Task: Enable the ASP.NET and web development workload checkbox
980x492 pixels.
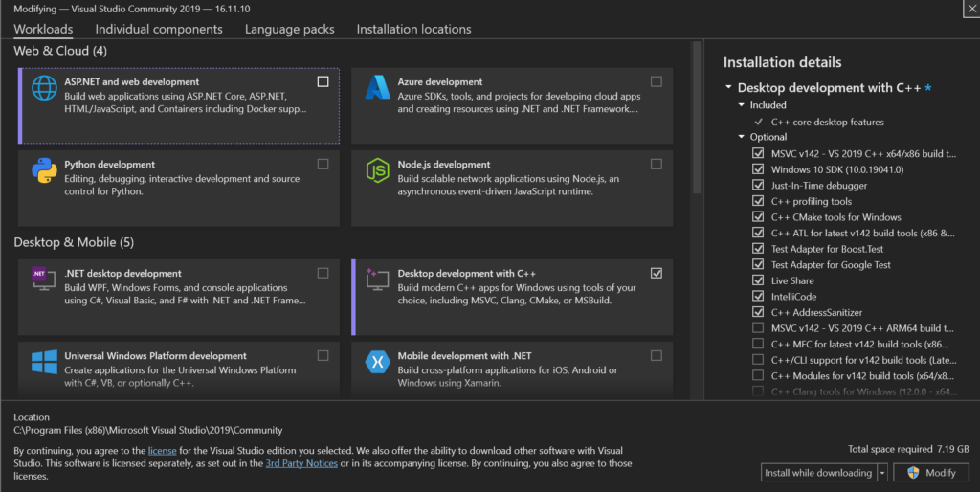Action: click(x=323, y=81)
